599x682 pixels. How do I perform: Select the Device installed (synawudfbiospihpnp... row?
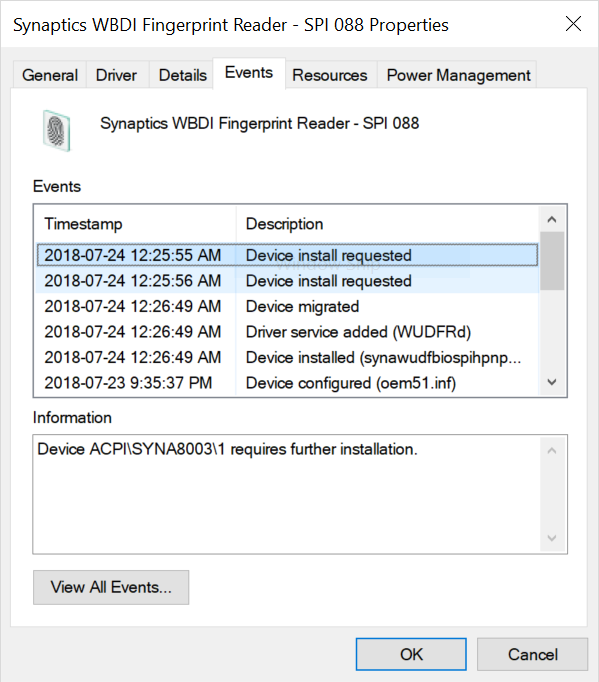pos(288,358)
